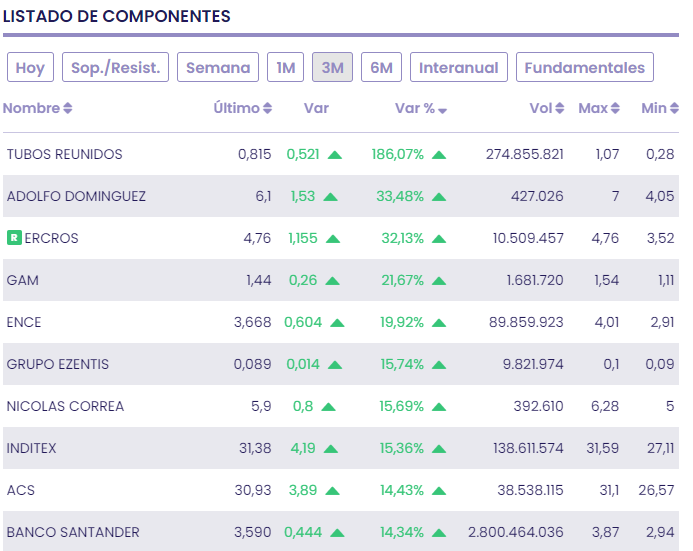Screen dimensions: 693x551
Task: Click the up arrow next to 15,74%
Action: coord(439,365)
